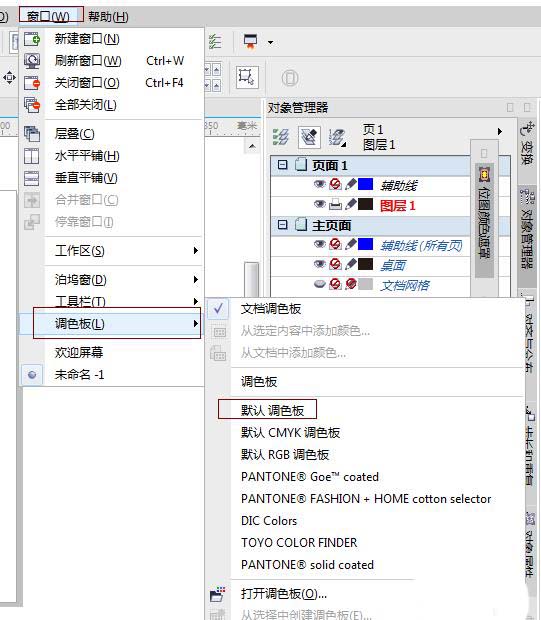
Task: Click the checklist options icon in the toolbar
Action: pyautogui.click(x=215, y=42)
